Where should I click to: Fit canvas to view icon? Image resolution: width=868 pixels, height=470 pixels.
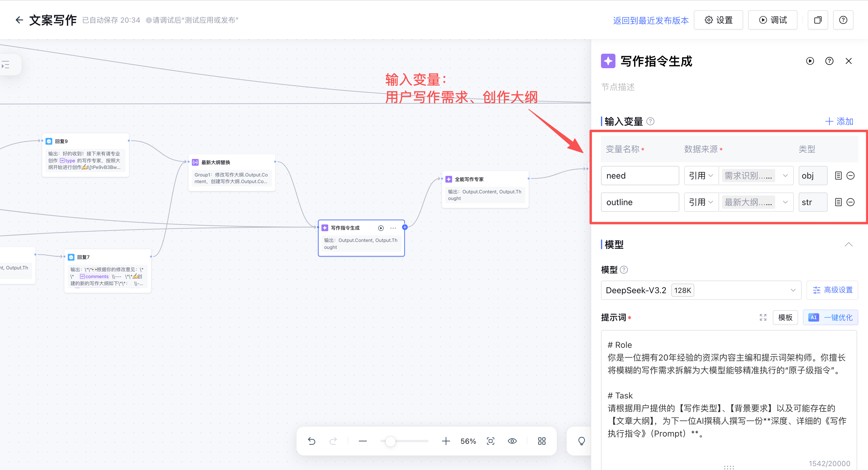tap(491, 441)
